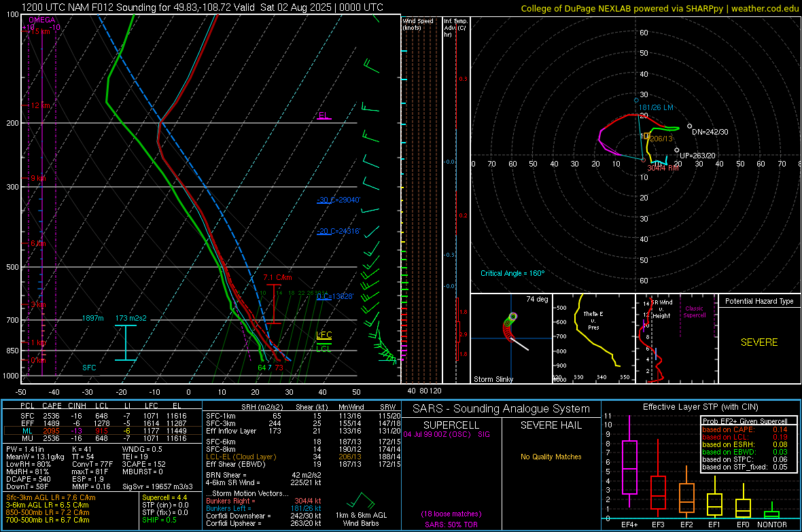Click the Critical Angle = 160° readout
Screen dimensions: 802x532
pyautogui.click(x=512, y=273)
